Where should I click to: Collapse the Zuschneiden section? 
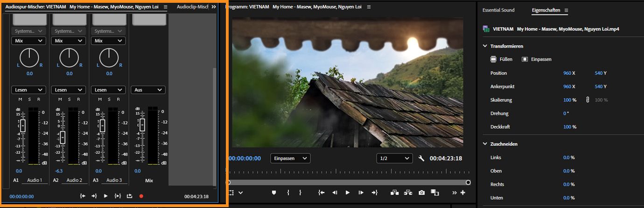tap(485, 144)
